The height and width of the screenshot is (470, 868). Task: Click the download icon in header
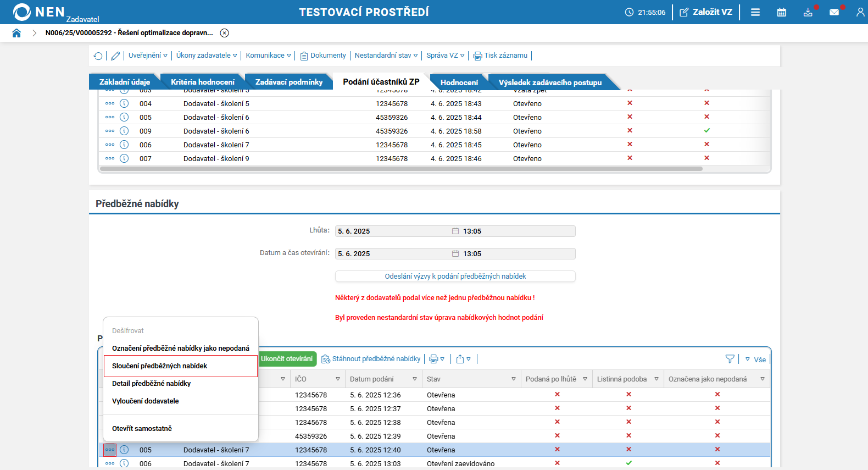[808, 12]
